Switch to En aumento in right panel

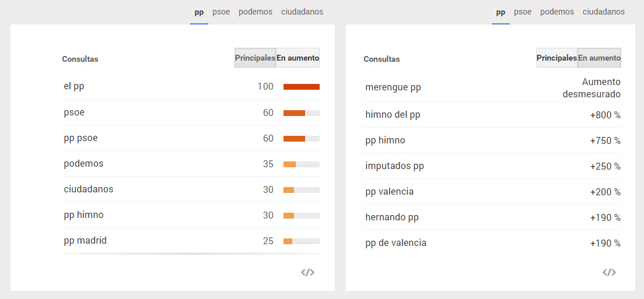(599, 58)
